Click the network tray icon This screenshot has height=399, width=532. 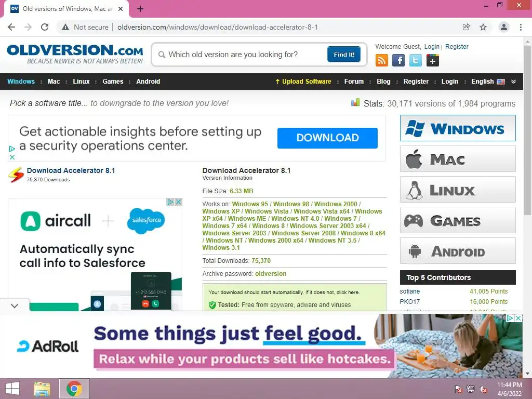(x=471, y=389)
